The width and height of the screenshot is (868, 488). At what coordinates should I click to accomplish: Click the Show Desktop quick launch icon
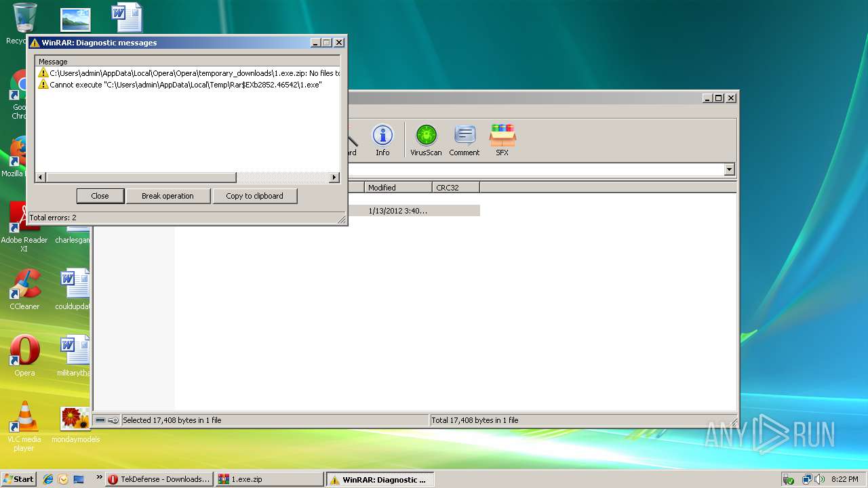tap(79, 479)
